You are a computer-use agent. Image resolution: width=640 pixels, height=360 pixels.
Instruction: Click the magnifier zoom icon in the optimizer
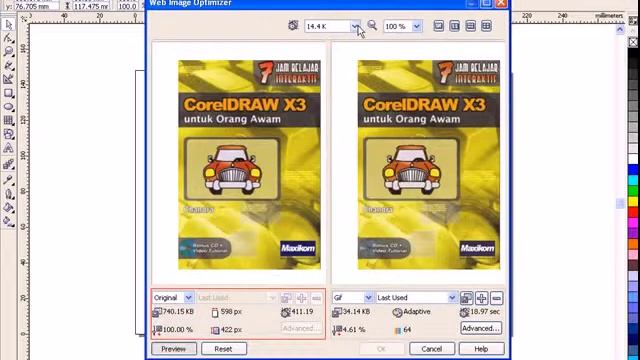(x=372, y=26)
